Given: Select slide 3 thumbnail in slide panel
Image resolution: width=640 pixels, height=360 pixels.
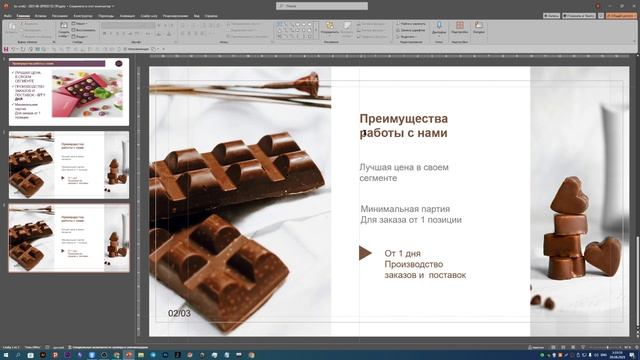Looking at the screenshot, I should coord(69,238).
